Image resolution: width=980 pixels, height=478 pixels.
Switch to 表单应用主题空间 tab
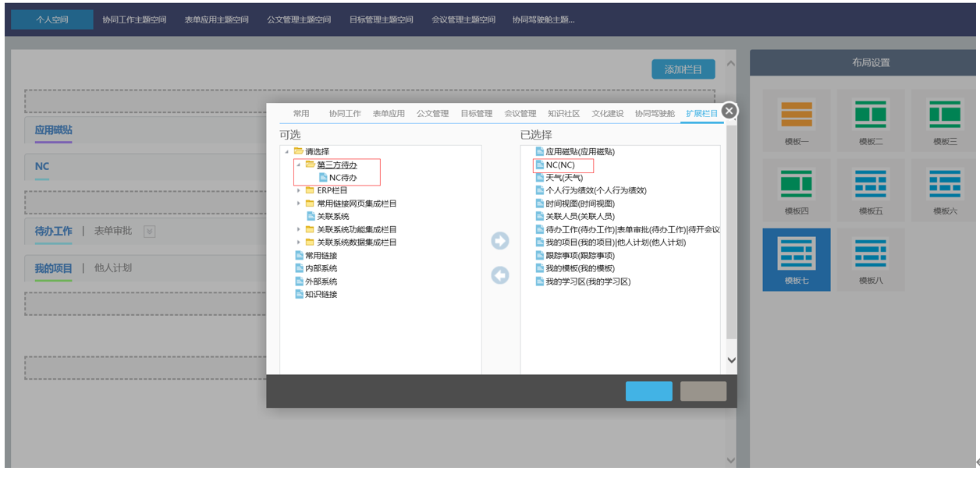click(x=217, y=19)
